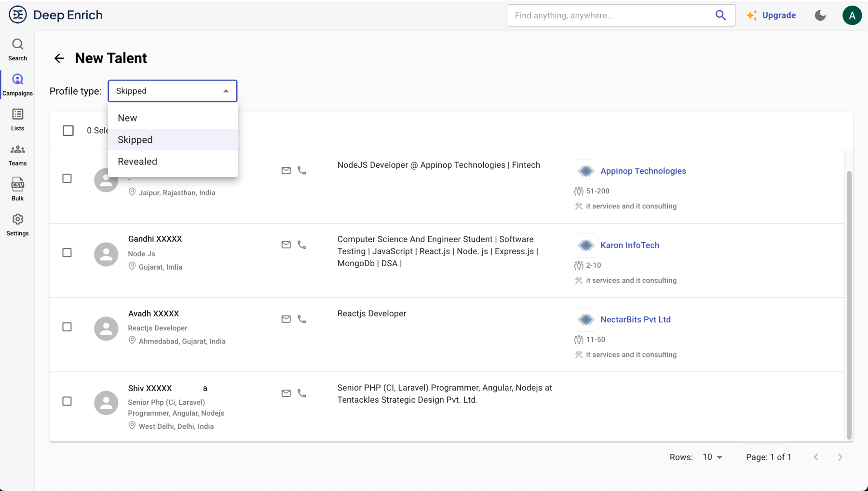Collapse the Profile type dropdown
The image size is (868, 491).
[x=226, y=91]
